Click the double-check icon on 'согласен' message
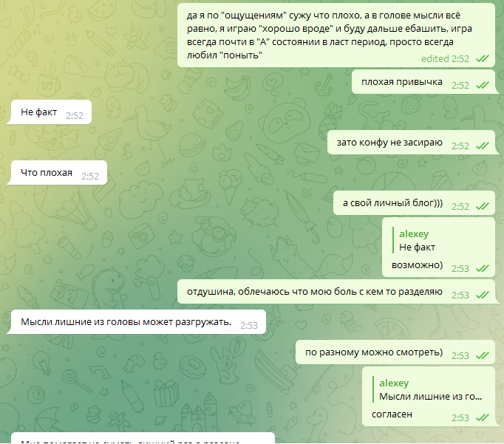Image resolution: width=504 pixels, height=444 pixels. pyautogui.click(x=483, y=417)
